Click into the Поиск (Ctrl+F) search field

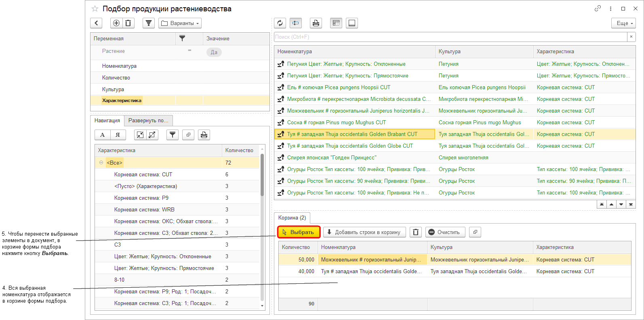pos(450,37)
